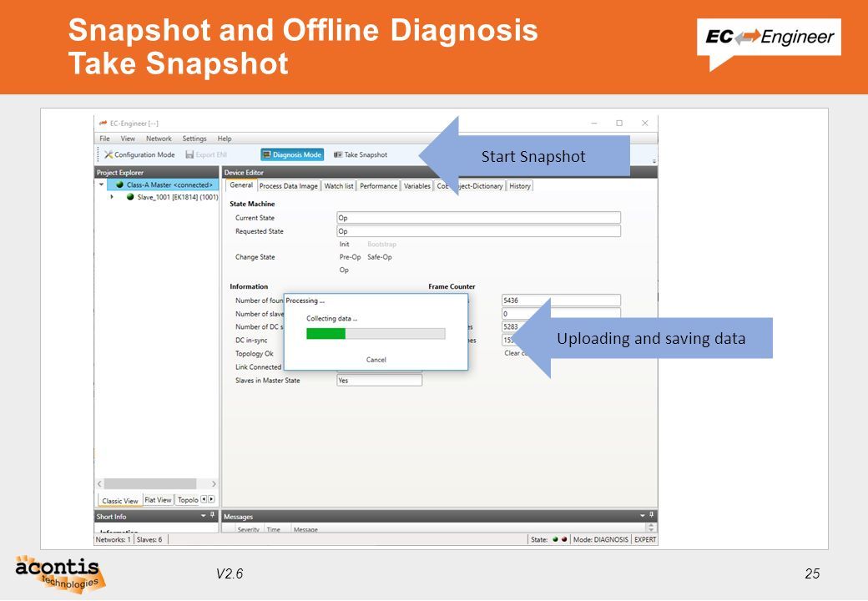Cancel the Processing dialog
This screenshot has height=601, width=868.
[x=376, y=360]
